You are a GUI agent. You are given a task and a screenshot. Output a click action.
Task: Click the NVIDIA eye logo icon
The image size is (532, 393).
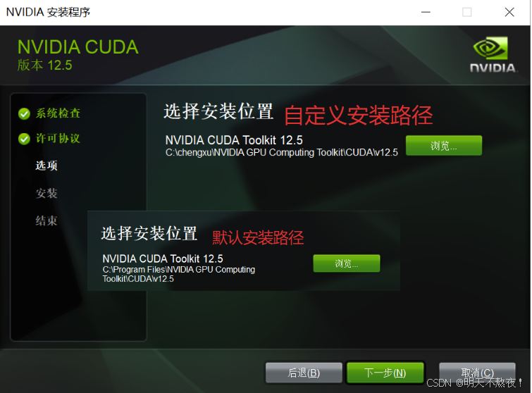[490, 48]
